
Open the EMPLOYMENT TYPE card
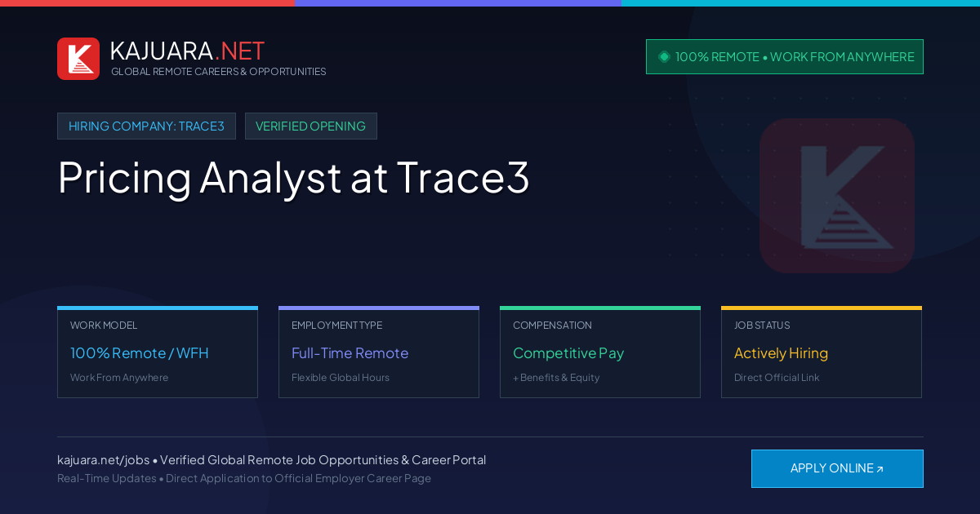(379, 352)
